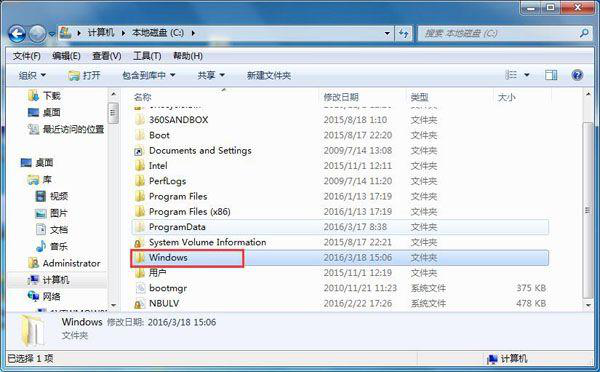Sort by the 修改日期 column header
Image resolution: width=600 pixels, height=372 pixels.
[x=341, y=97]
